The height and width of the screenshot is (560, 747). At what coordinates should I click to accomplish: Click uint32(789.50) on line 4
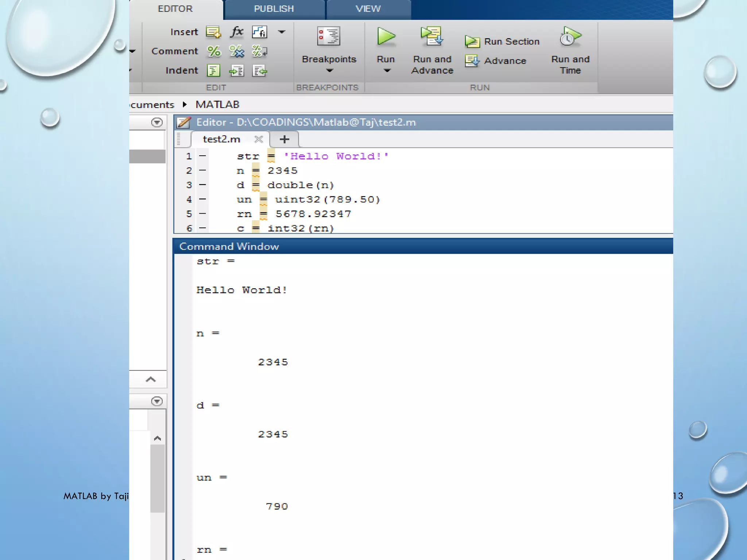pyautogui.click(x=328, y=199)
